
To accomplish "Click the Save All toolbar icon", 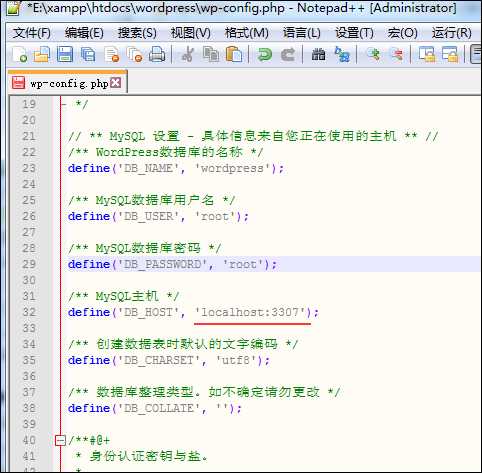I will point(88,54).
